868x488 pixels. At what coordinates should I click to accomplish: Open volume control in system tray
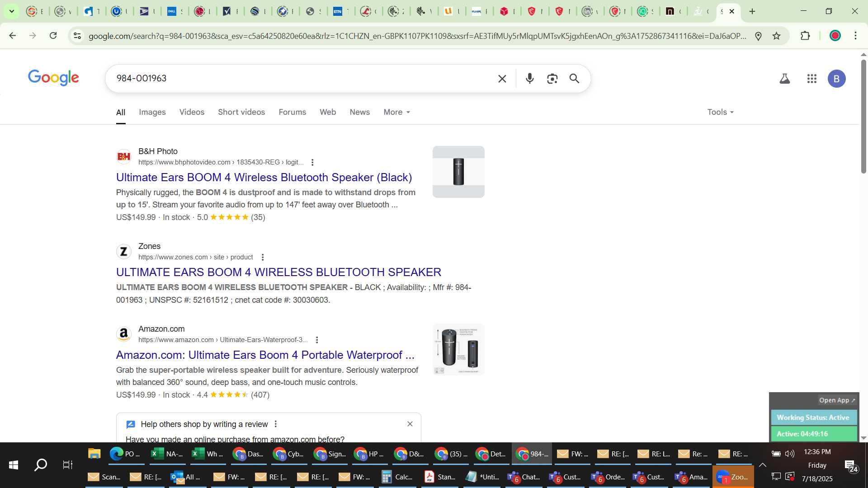(790, 454)
